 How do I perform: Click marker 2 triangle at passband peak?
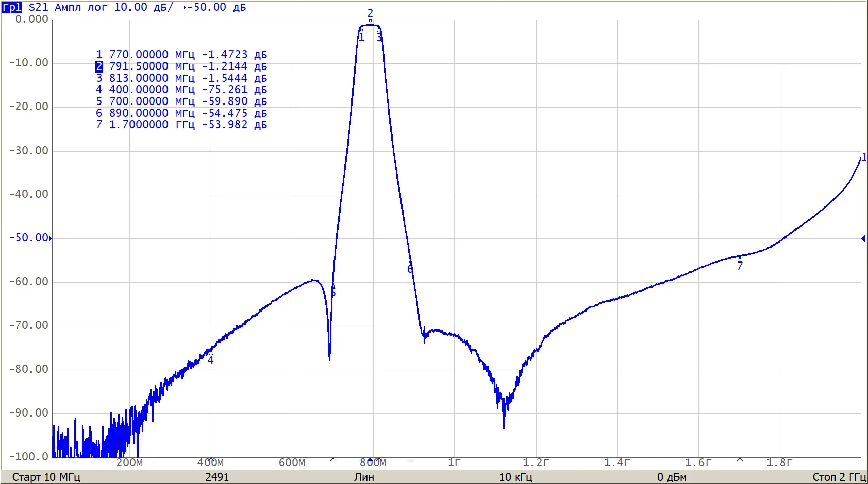[371, 22]
